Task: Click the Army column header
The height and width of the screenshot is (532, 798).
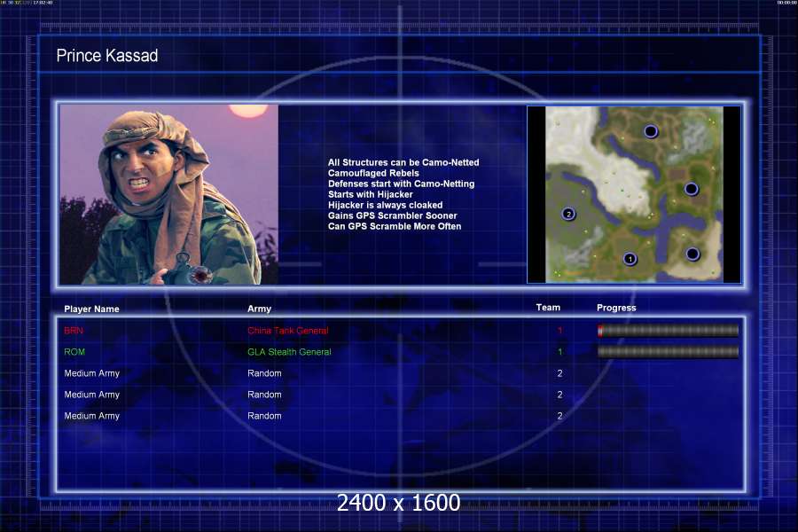Action: point(259,309)
